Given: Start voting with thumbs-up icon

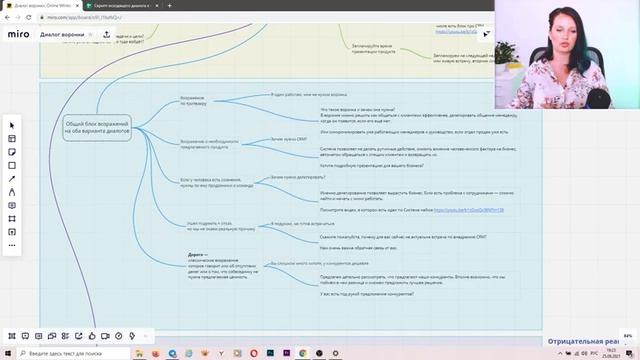Looking at the screenshot, I should click(x=92, y=336).
